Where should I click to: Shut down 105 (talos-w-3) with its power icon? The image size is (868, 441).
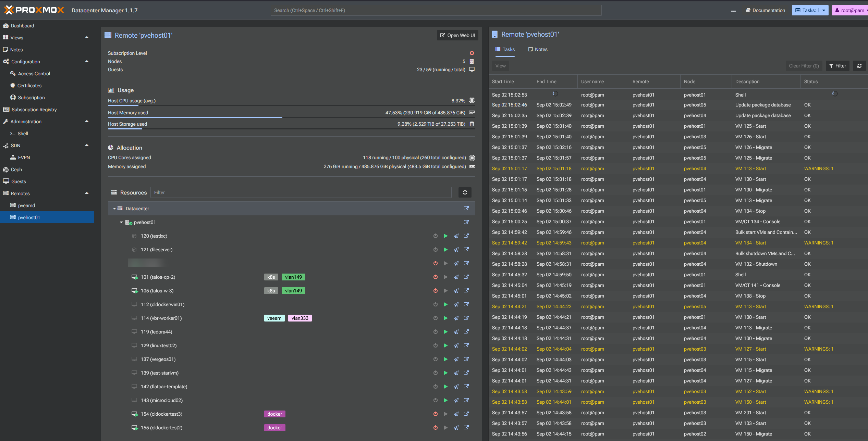click(x=435, y=291)
